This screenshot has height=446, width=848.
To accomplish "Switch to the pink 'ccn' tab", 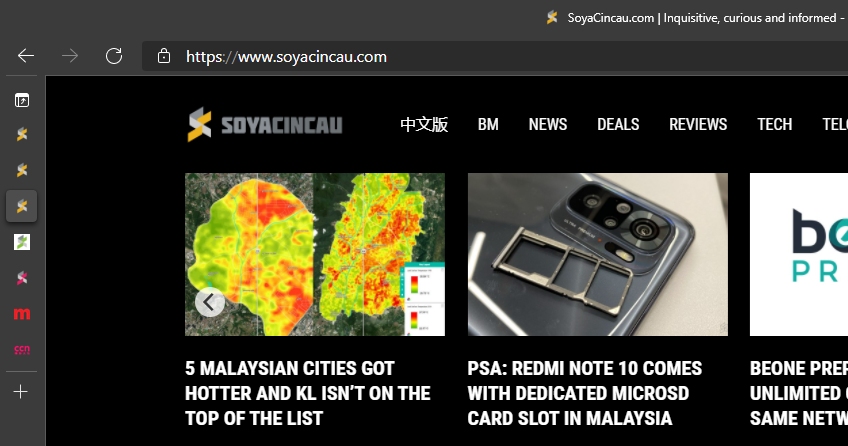I will (22, 350).
